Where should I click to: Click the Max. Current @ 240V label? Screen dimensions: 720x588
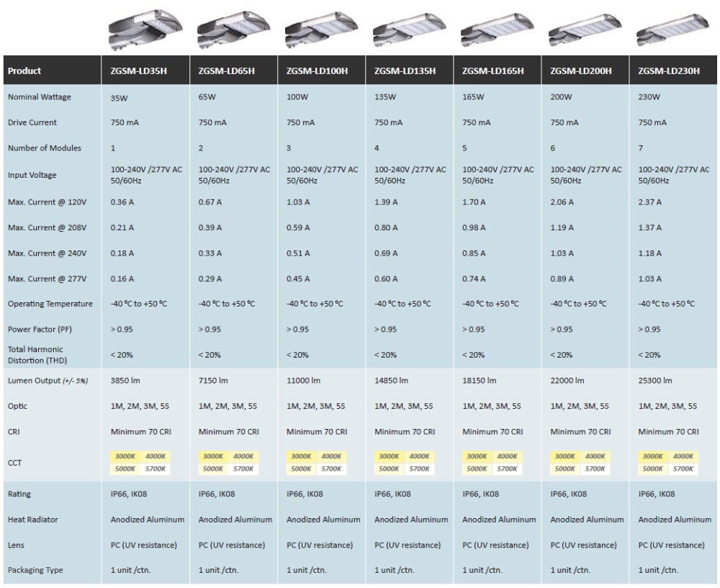tap(47, 253)
